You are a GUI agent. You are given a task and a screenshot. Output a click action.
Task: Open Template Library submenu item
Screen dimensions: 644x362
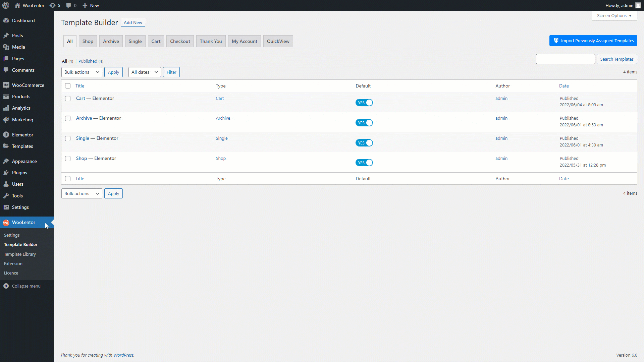coord(20,254)
